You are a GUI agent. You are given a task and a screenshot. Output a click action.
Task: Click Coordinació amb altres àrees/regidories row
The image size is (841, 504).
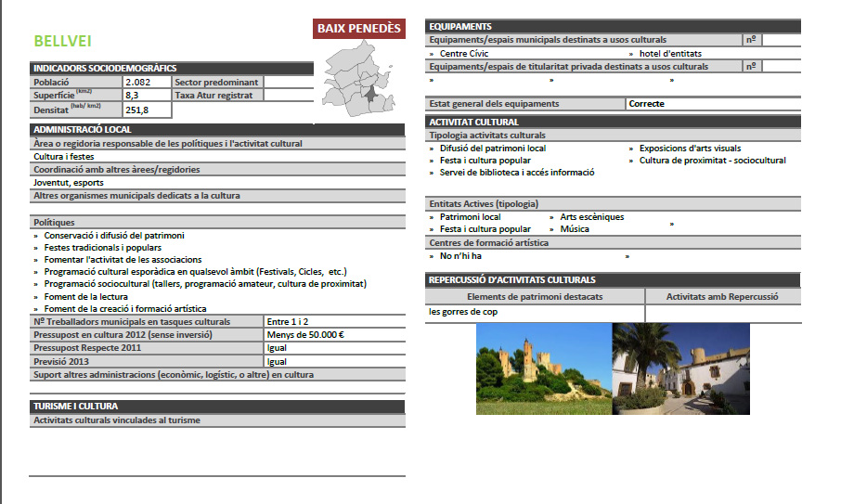217,170
